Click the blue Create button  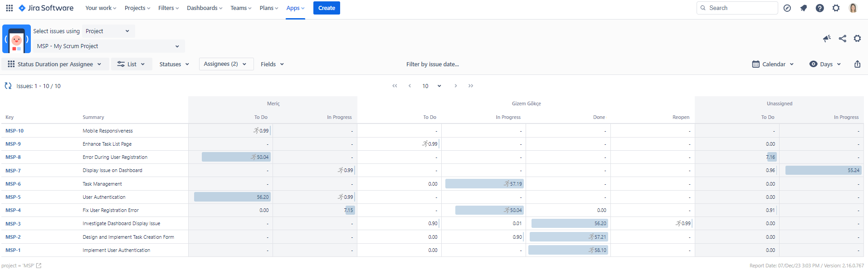click(x=327, y=8)
